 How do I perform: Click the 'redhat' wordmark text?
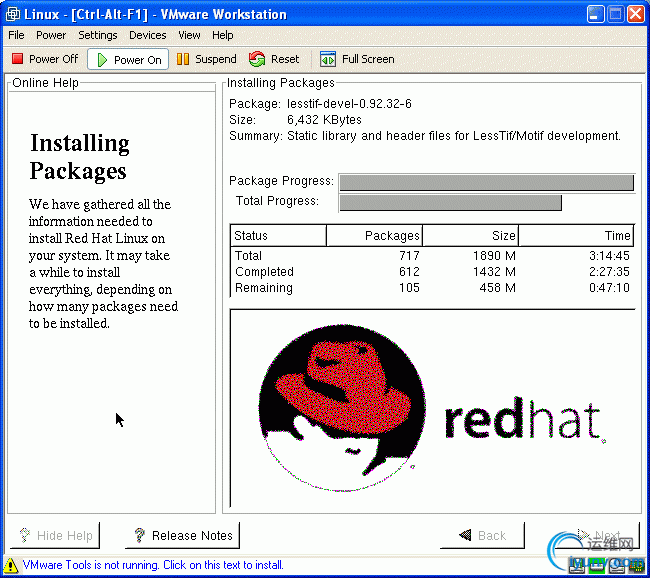pyautogui.click(x=523, y=419)
